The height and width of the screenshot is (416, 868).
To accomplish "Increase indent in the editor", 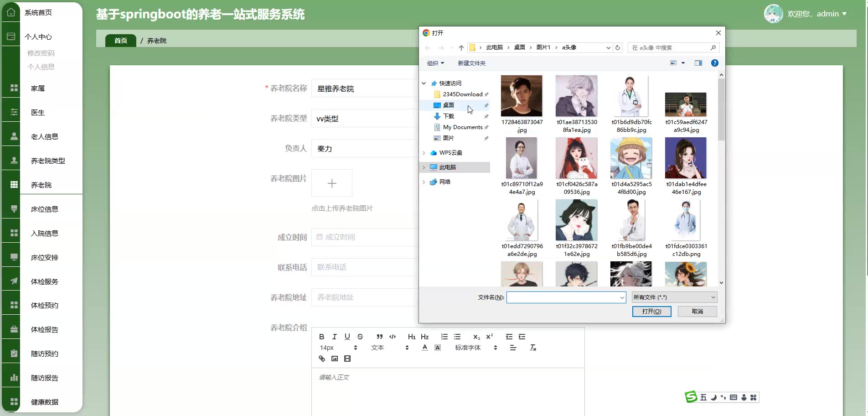I will pos(522,337).
